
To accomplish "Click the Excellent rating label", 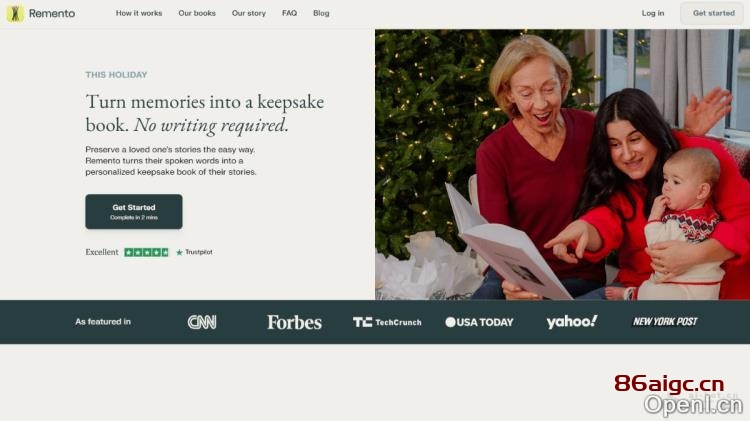I will 102,252.
